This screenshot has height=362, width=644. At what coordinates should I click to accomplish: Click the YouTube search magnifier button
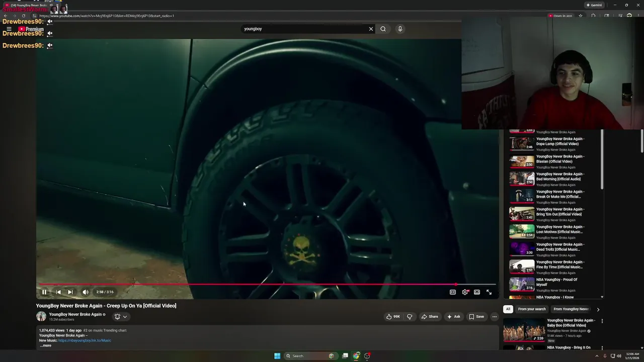click(383, 29)
